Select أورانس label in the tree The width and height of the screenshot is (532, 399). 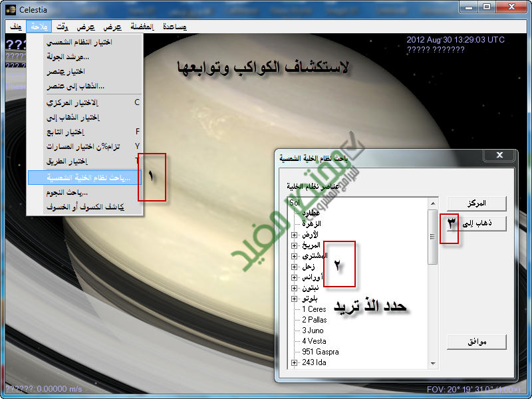point(313,277)
